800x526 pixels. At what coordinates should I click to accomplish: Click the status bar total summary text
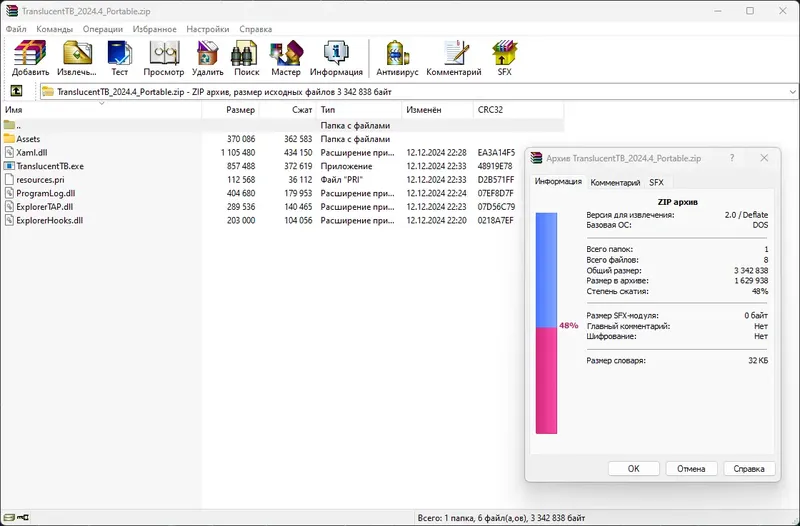click(502, 517)
